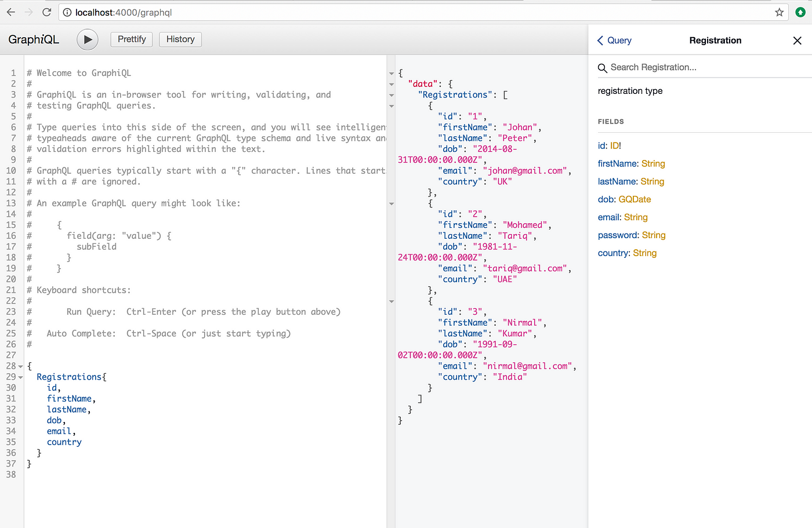Click the Prettify button

tap(132, 39)
